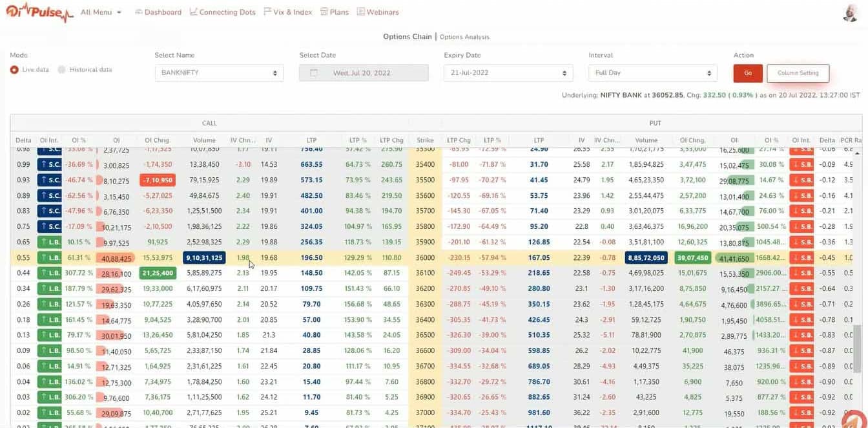Screen dimensions: 868x428
Task: Open the Dashboard page icon
Action: 138,11
